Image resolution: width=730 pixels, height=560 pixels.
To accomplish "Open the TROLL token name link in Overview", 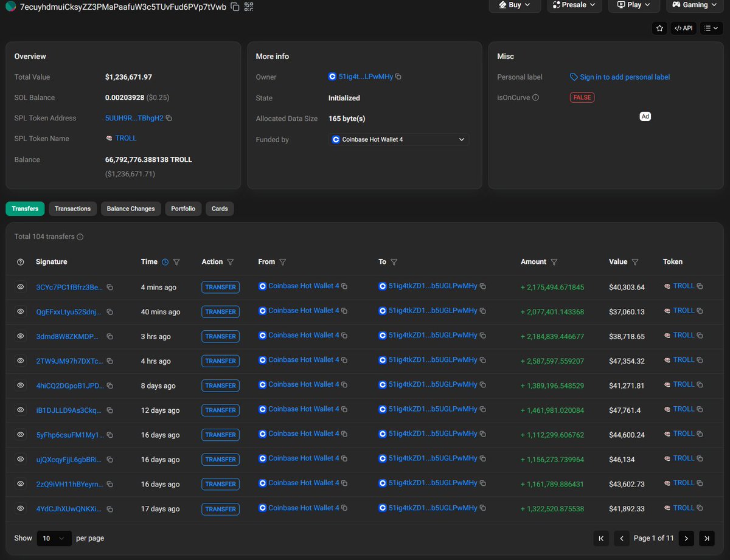I will pyautogui.click(x=126, y=138).
